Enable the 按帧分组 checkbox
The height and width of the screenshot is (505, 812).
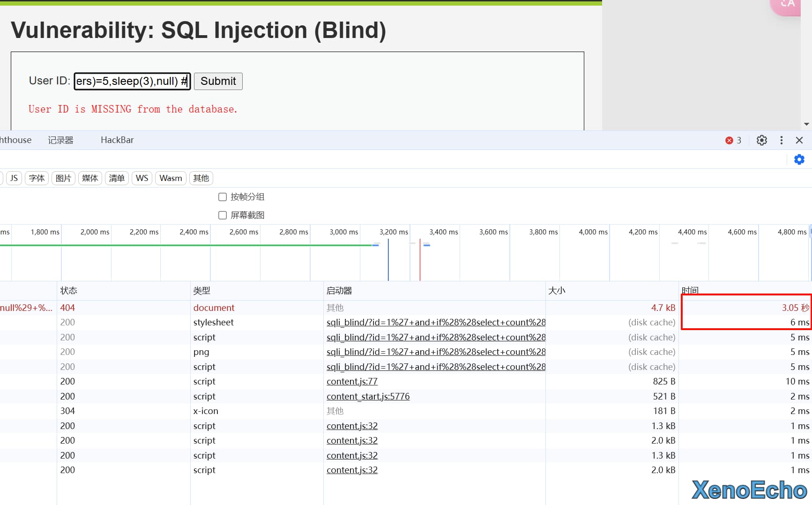(x=223, y=197)
